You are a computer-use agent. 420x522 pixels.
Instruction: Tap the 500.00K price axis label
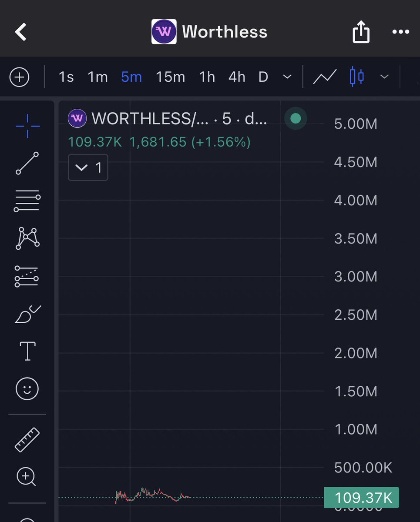point(363,468)
